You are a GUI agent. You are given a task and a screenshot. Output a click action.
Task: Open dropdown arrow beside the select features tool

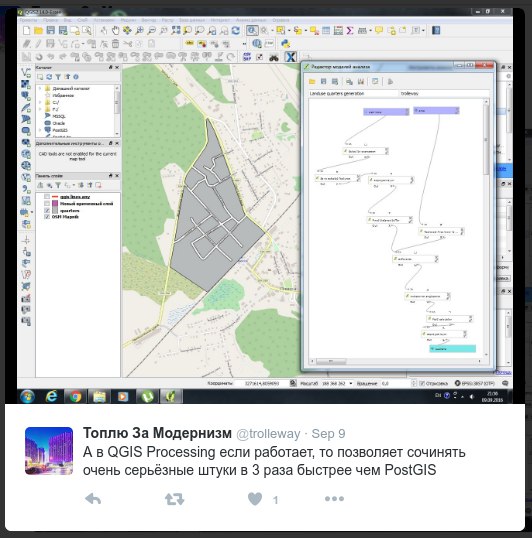[x=289, y=31]
